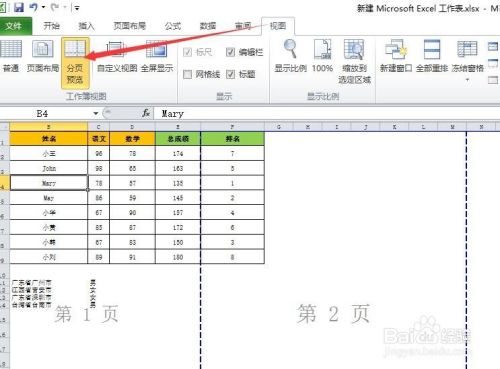
Task: Select column G header
Action: click(279, 127)
